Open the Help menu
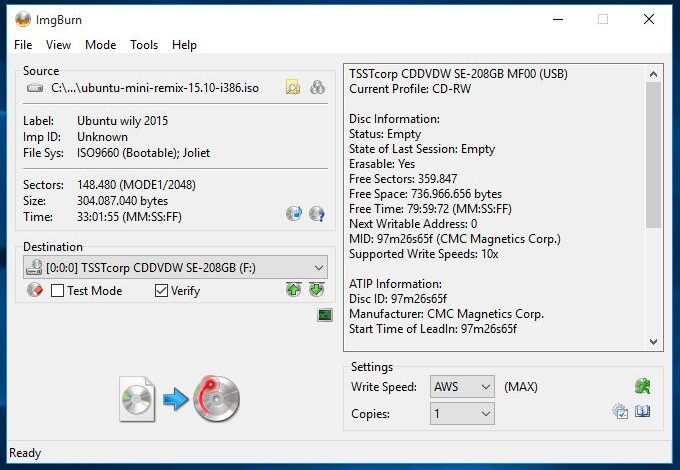This screenshot has width=680, height=470. coord(184,45)
